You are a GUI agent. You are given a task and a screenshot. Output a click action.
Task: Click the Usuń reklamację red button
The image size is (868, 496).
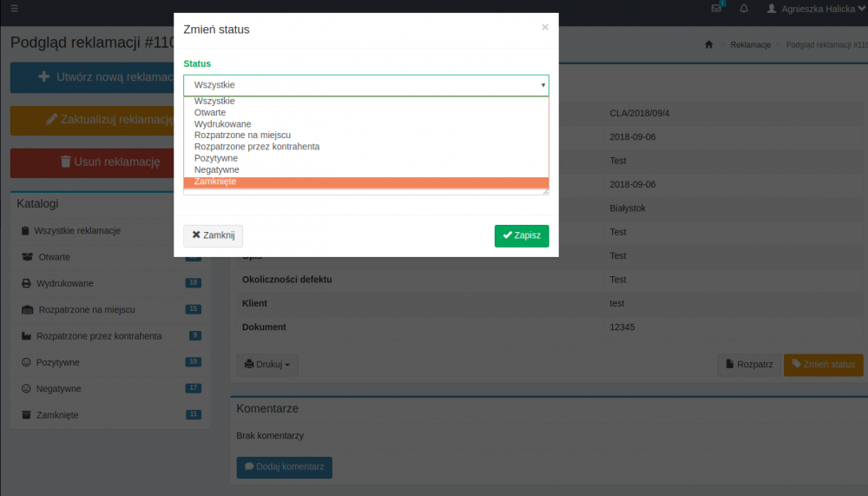[x=109, y=162]
